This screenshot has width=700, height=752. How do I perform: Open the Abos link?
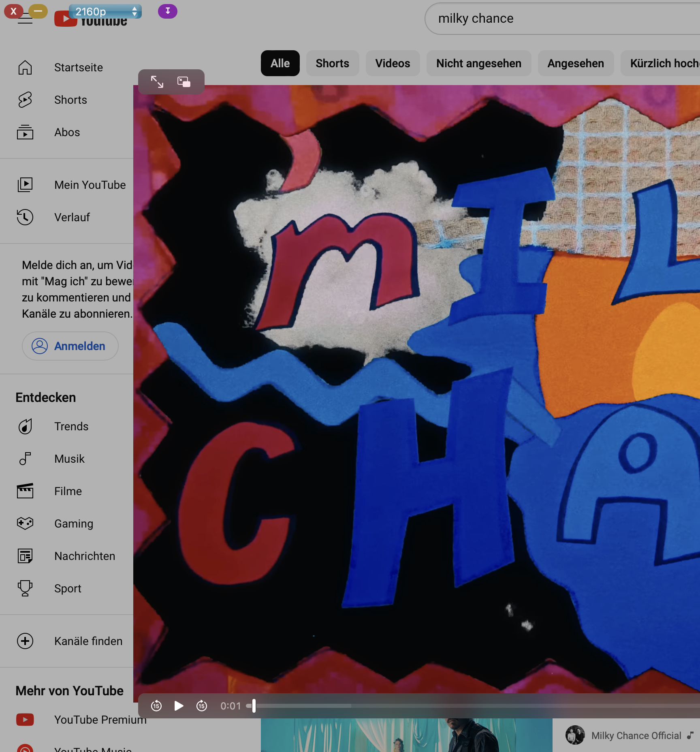tap(67, 132)
